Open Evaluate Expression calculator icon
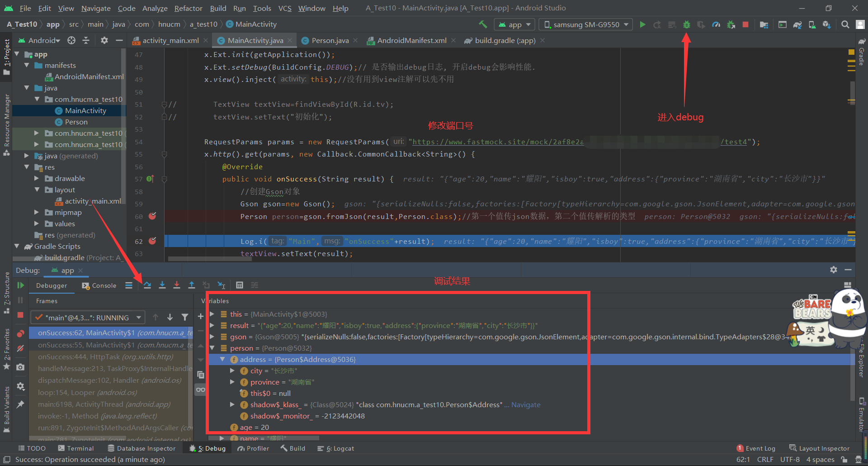 240,285
